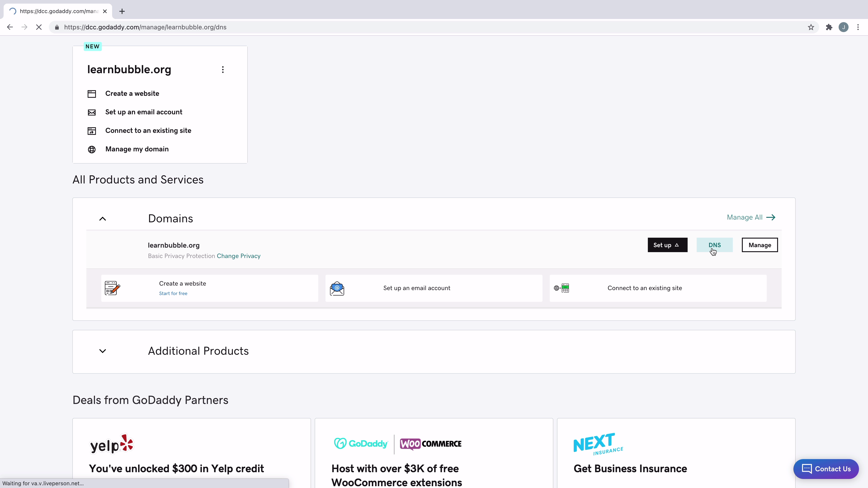Click the envelope icon next to Set up an email account

92,112
